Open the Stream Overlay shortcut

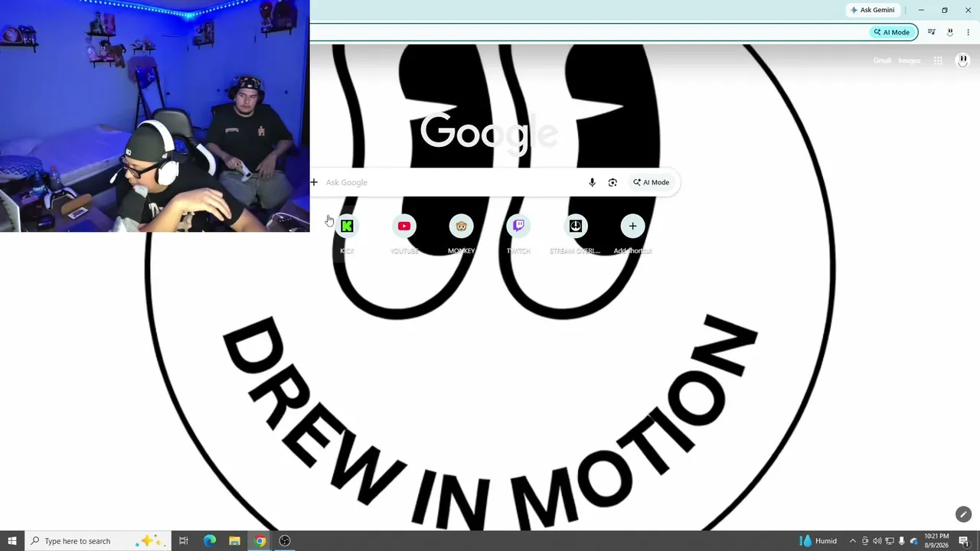click(576, 227)
